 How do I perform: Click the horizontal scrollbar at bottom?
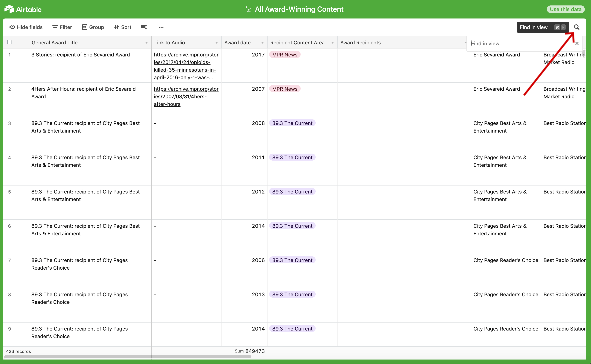click(128, 357)
